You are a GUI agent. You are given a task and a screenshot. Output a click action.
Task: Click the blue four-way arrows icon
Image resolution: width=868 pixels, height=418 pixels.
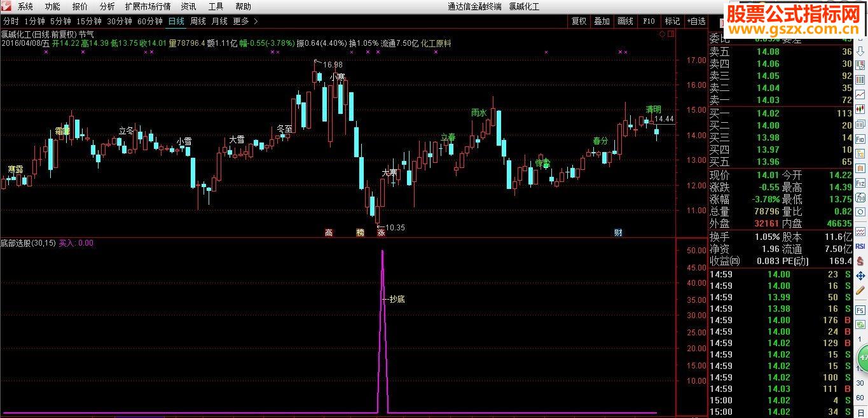860,275
